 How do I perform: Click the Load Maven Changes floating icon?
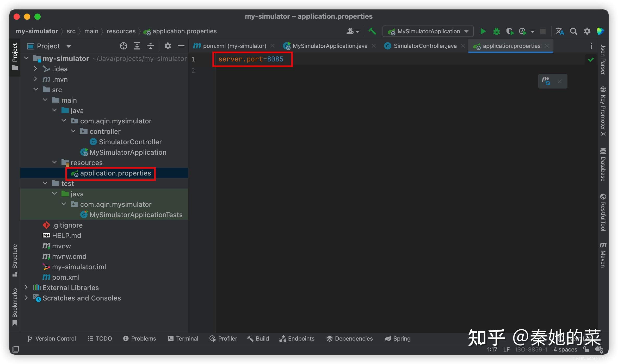(546, 81)
